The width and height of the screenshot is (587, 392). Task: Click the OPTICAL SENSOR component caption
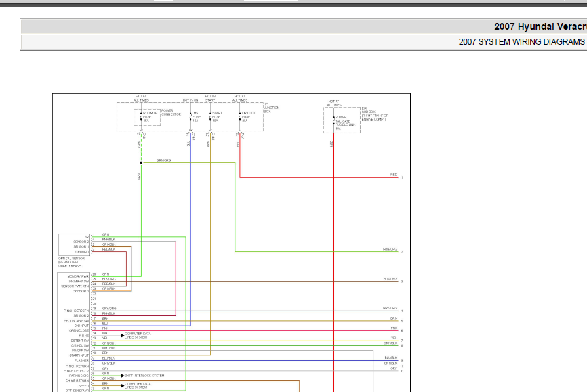[71, 262]
